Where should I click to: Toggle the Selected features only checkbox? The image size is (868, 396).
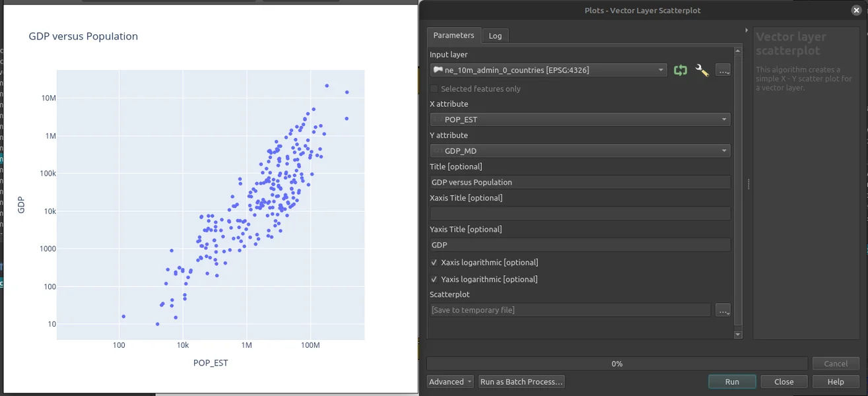(434, 88)
